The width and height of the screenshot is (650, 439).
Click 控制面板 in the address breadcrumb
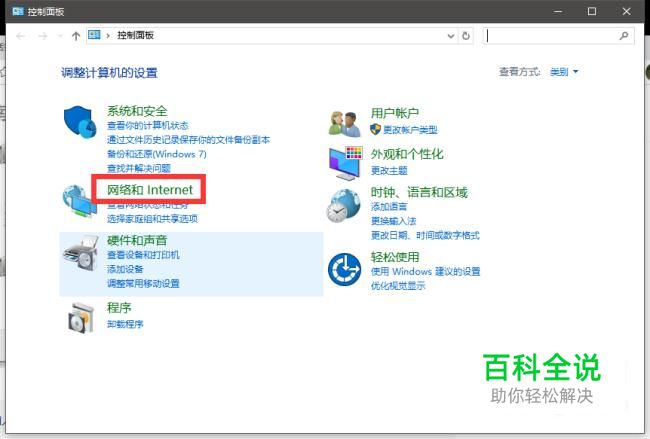coord(136,35)
